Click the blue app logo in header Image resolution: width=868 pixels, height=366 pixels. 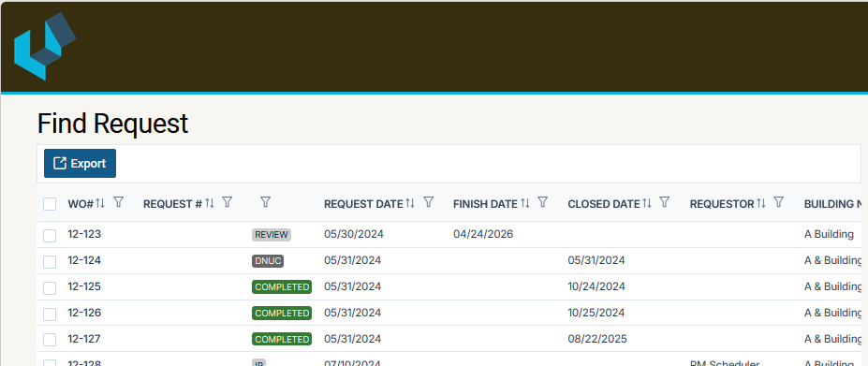tap(45, 47)
